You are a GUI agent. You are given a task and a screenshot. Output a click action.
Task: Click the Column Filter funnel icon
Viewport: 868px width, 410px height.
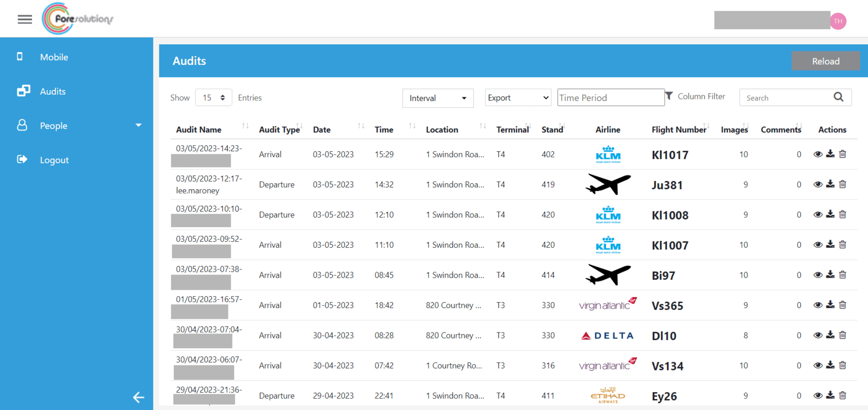(x=669, y=96)
